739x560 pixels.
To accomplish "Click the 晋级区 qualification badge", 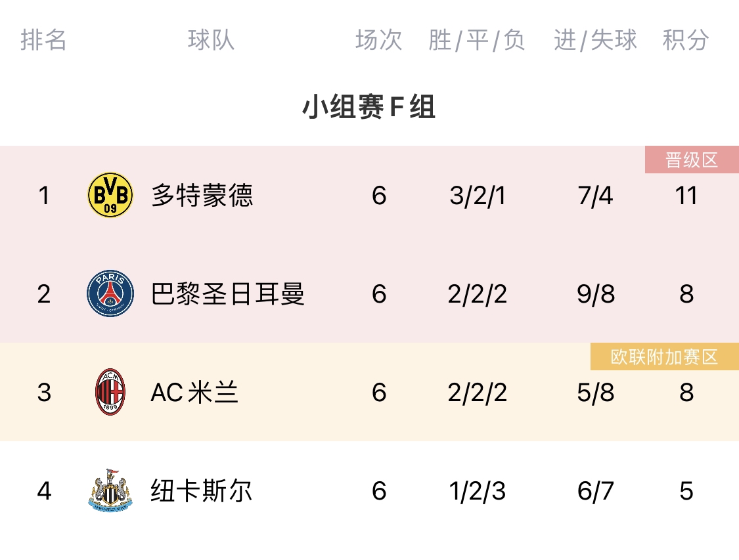I will click(x=692, y=160).
